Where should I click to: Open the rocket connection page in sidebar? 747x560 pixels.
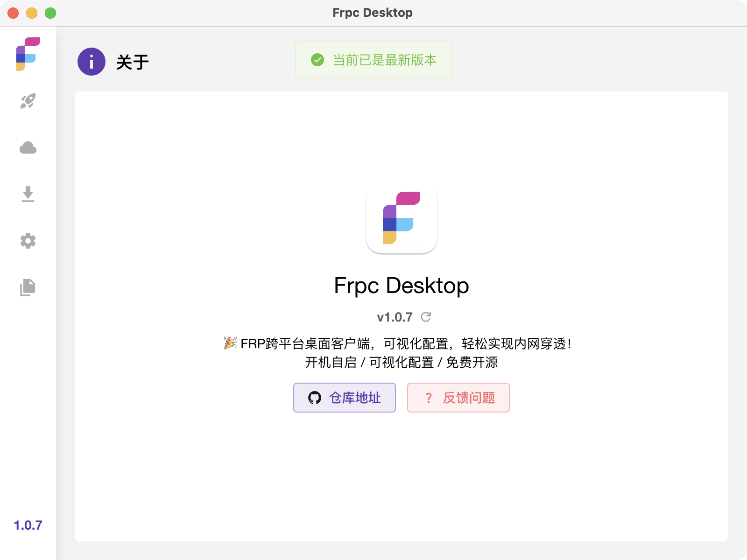(x=28, y=101)
